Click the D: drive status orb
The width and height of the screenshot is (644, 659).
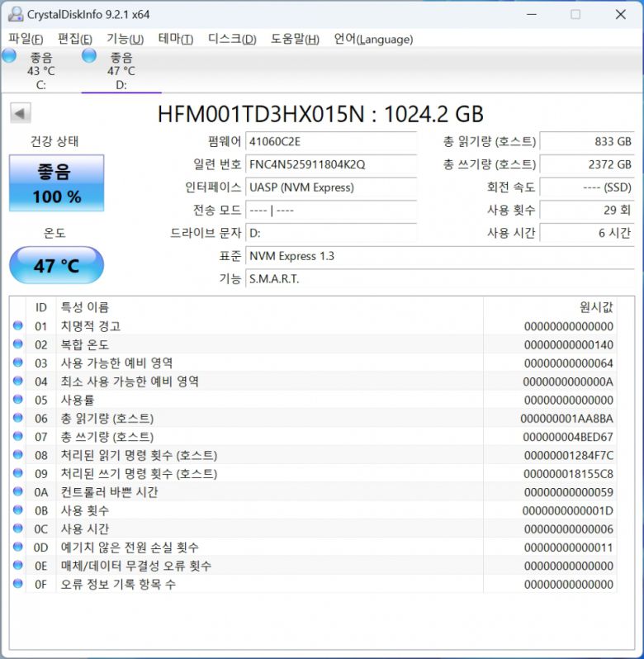[89, 55]
